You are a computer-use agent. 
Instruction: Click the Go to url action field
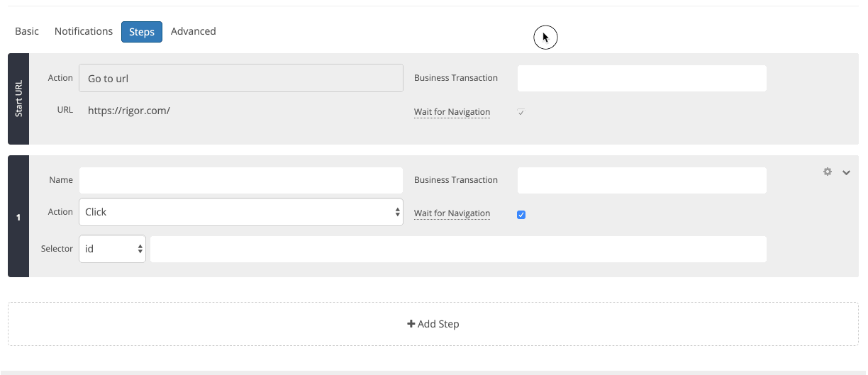(x=241, y=78)
